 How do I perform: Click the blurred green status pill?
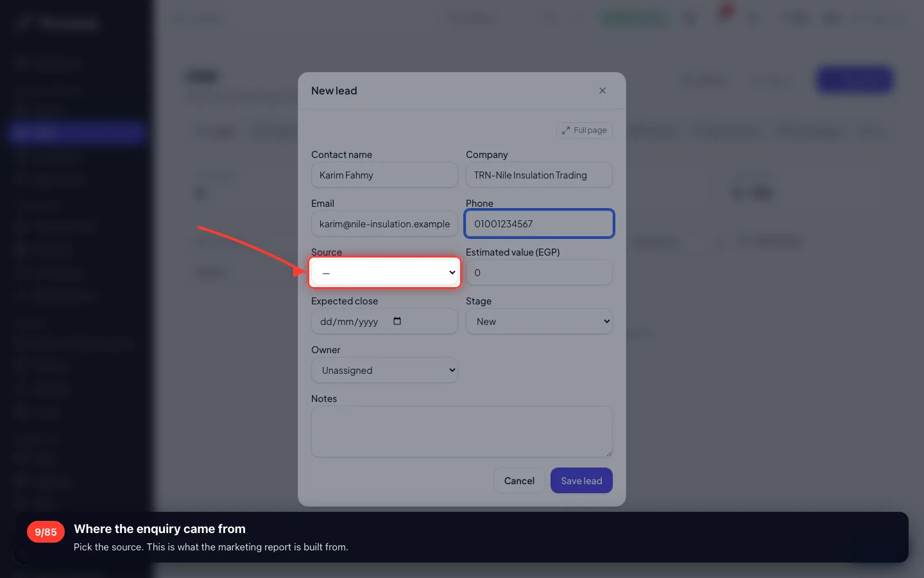[x=632, y=18]
